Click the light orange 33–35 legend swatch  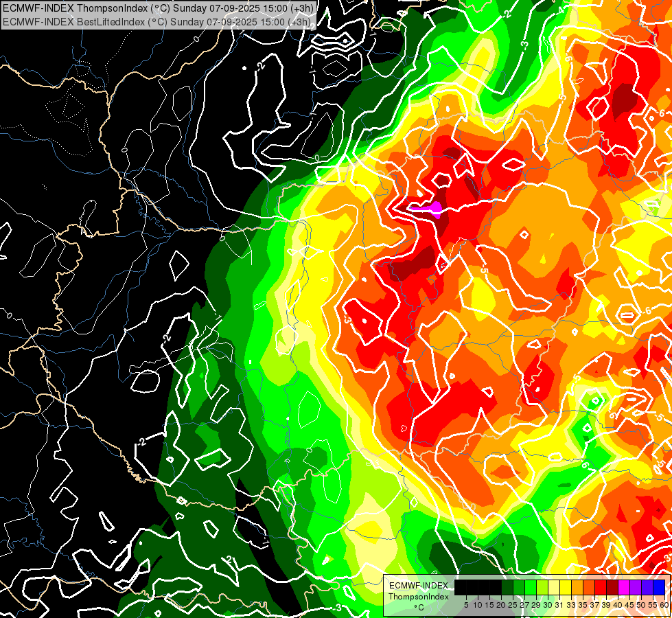[577, 587]
